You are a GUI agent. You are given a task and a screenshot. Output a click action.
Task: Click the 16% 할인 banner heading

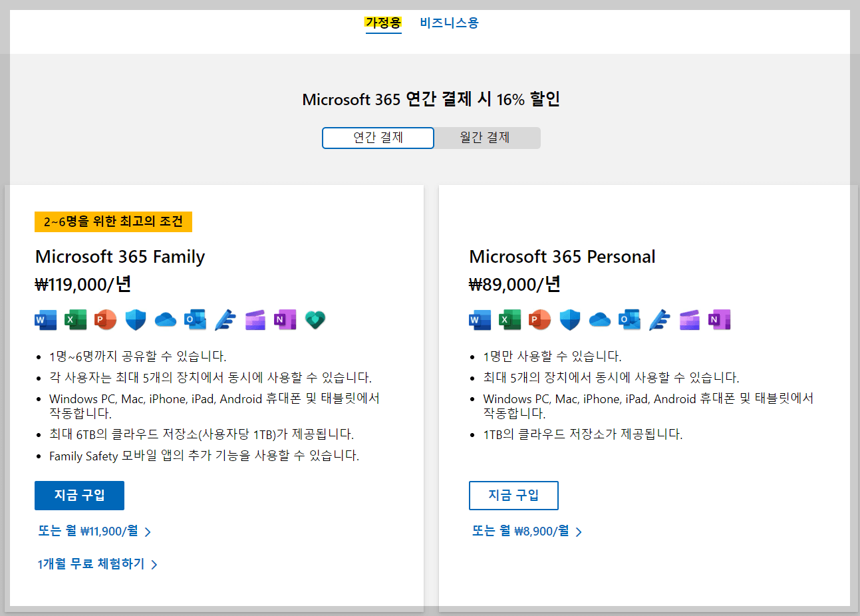click(431, 100)
